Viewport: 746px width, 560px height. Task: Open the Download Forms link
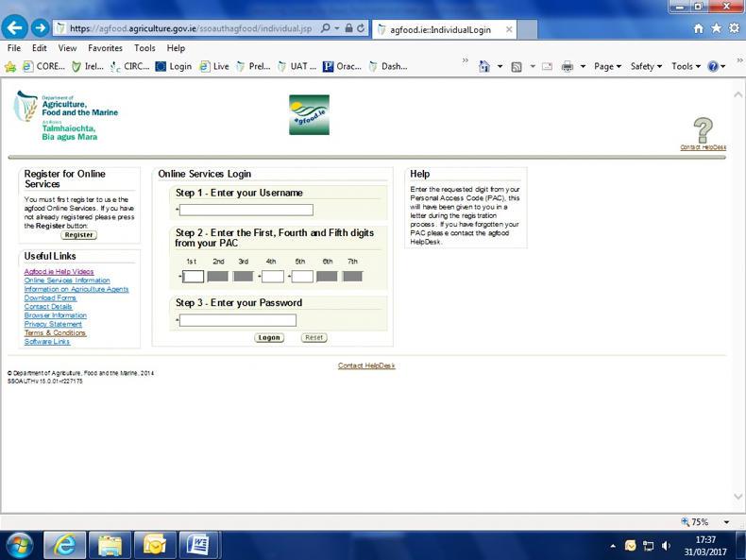[x=50, y=297]
